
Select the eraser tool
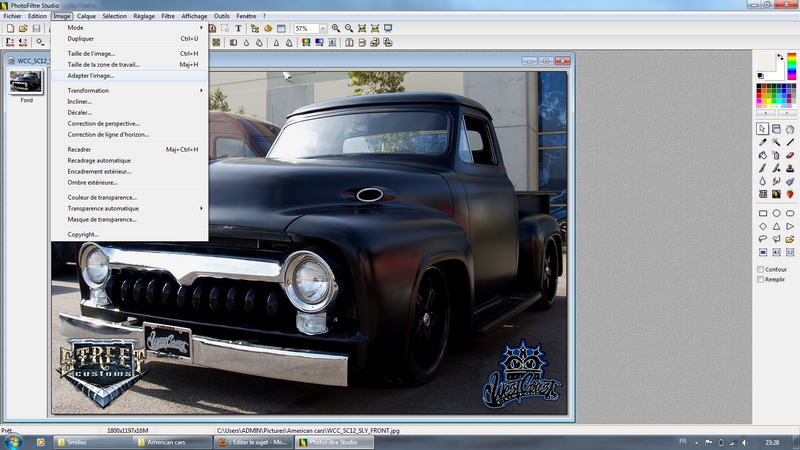pyautogui.click(x=790, y=155)
